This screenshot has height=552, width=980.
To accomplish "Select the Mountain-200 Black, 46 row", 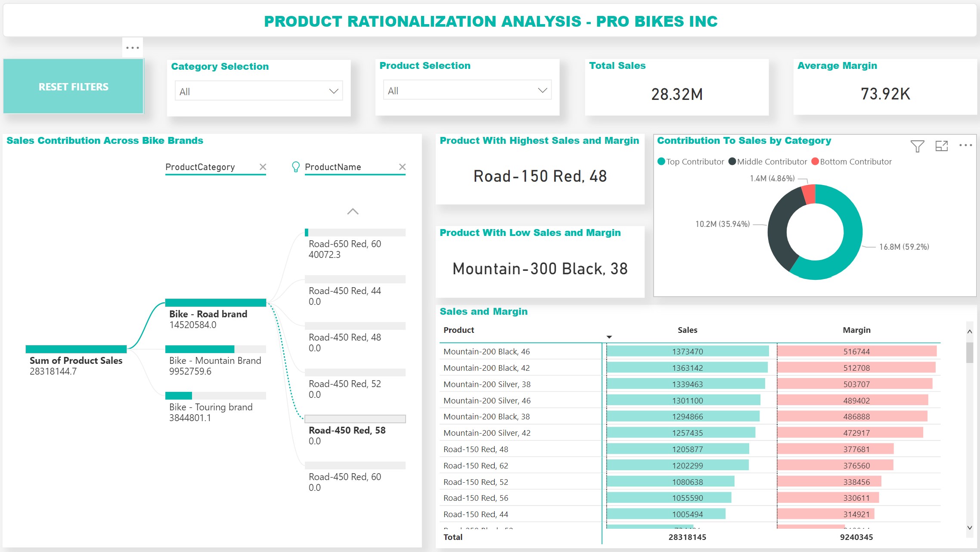I will click(x=690, y=351).
